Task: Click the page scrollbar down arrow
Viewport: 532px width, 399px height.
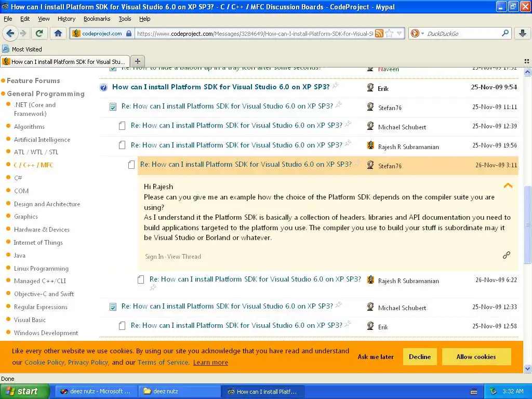Action: pyautogui.click(x=527, y=368)
